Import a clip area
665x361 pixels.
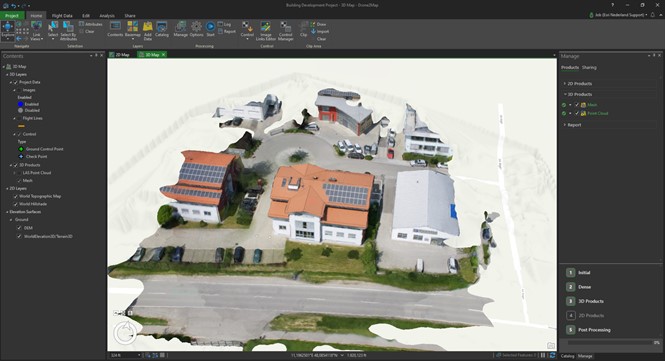(x=320, y=31)
